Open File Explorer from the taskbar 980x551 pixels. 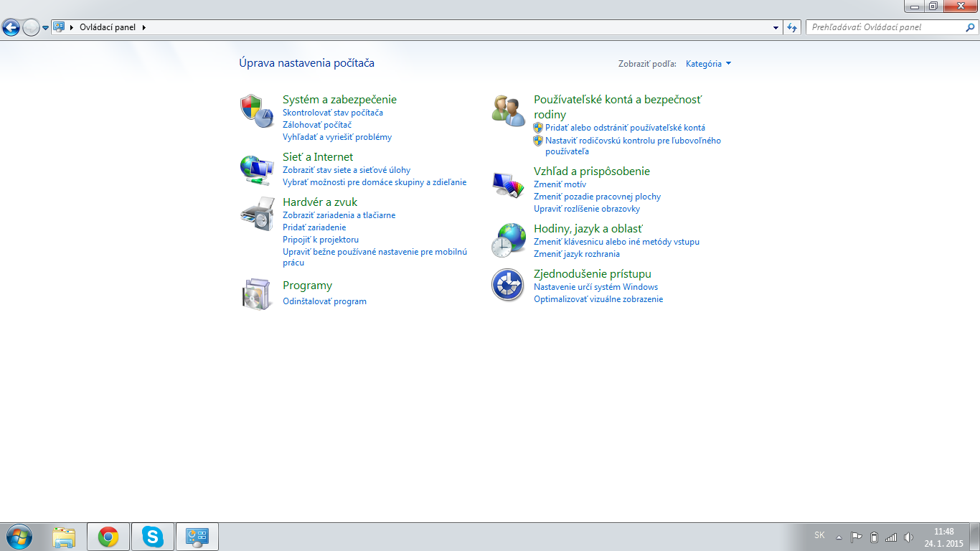[64, 537]
